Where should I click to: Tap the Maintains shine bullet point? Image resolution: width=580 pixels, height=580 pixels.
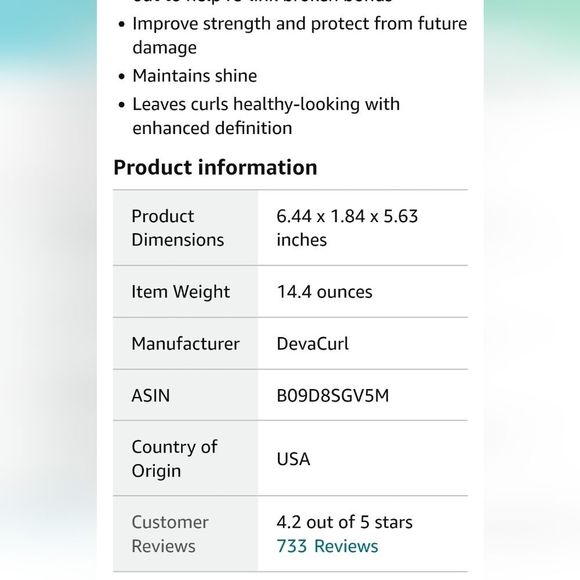(195, 76)
